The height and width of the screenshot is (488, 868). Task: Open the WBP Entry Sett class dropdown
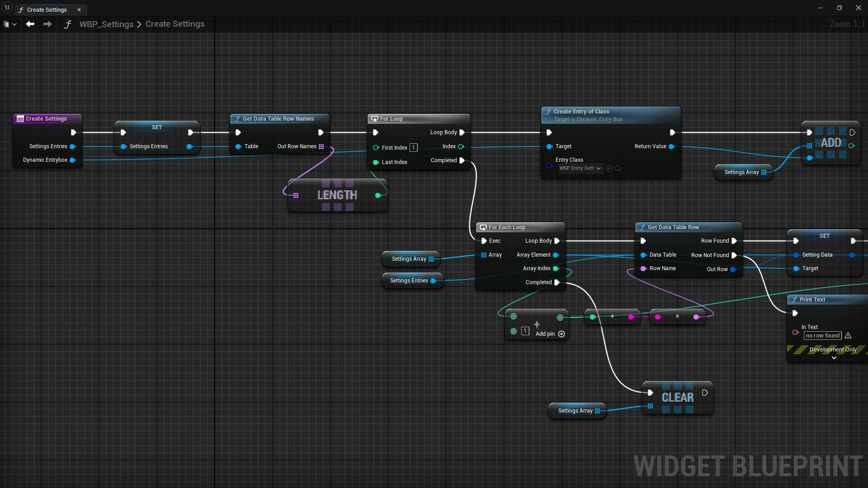point(580,169)
